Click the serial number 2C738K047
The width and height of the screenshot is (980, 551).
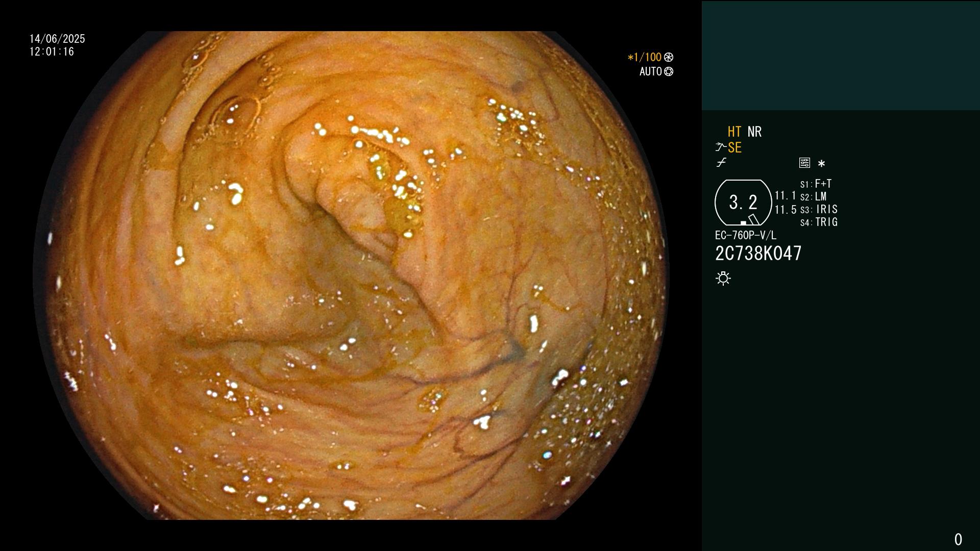click(x=758, y=253)
